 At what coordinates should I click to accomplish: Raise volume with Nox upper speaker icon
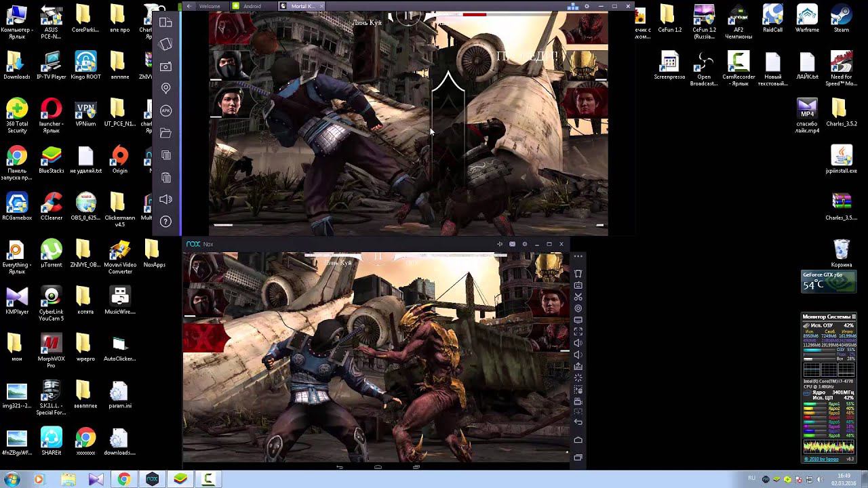point(578,343)
